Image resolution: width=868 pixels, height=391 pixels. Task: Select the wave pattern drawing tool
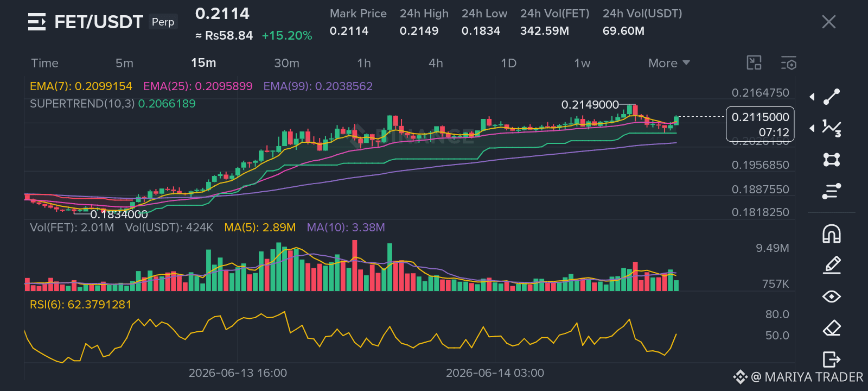click(x=832, y=128)
